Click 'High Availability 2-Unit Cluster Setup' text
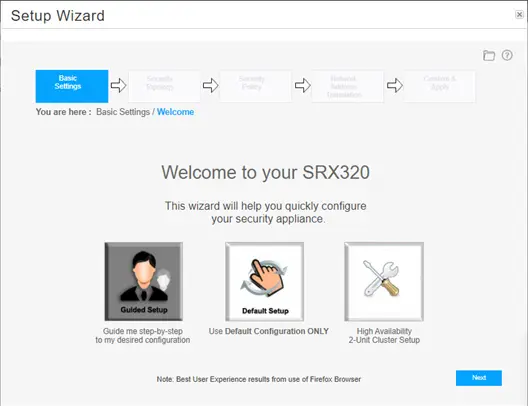Viewport: 528px width, 406px height. tap(384, 336)
